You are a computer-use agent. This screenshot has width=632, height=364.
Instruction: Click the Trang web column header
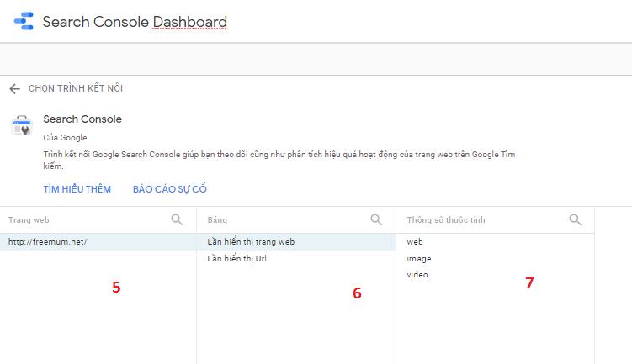29,220
